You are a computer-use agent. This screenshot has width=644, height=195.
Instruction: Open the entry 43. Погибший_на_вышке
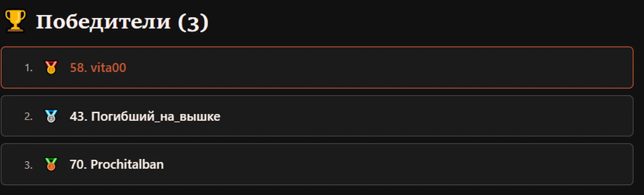coord(145,117)
